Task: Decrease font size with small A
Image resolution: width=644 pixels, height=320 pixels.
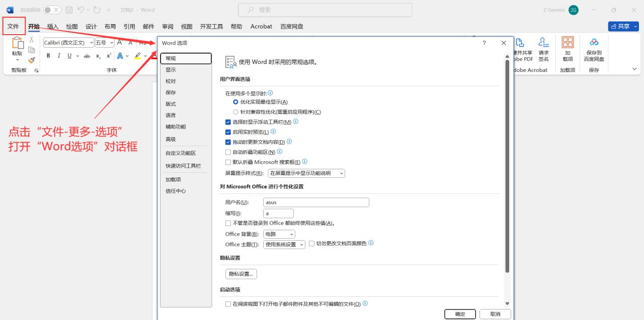Action: pos(130,43)
